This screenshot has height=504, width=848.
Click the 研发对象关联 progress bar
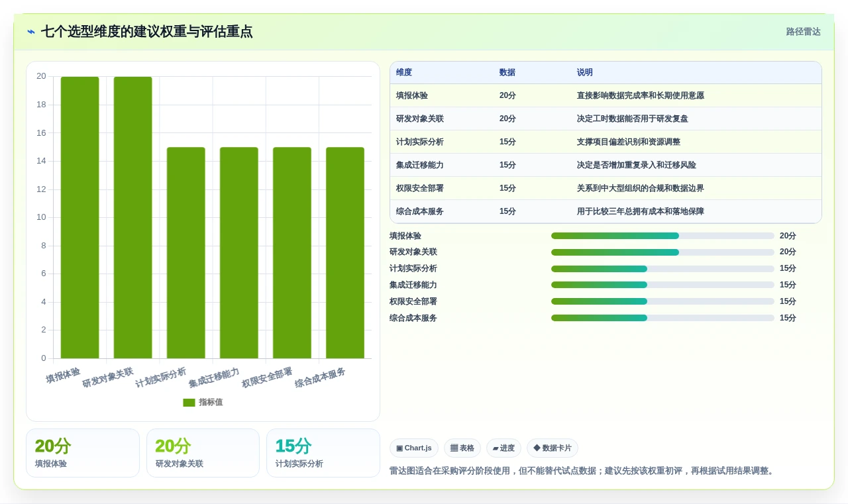(x=662, y=252)
